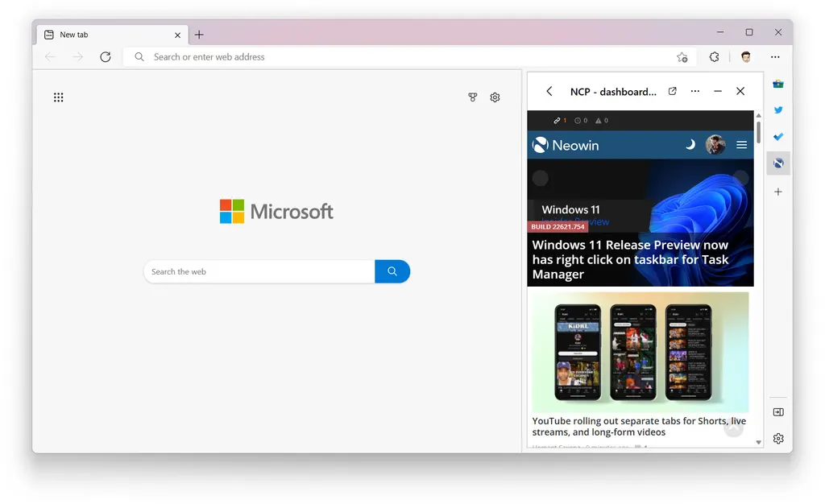
Task: Add this page to favorites star
Action: click(682, 57)
